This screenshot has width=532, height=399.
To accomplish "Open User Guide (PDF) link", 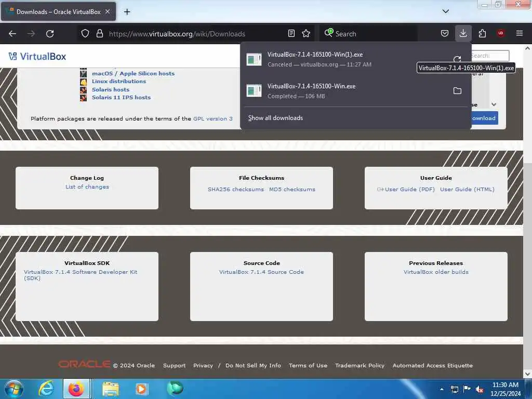I will 409,189.
